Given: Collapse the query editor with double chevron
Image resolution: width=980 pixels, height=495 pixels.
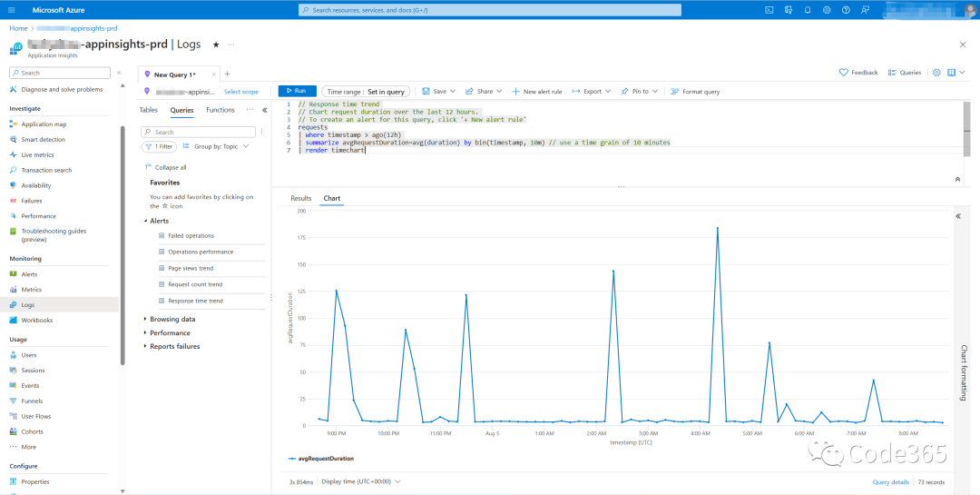Looking at the screenshot, I should [x=957, y=180].
